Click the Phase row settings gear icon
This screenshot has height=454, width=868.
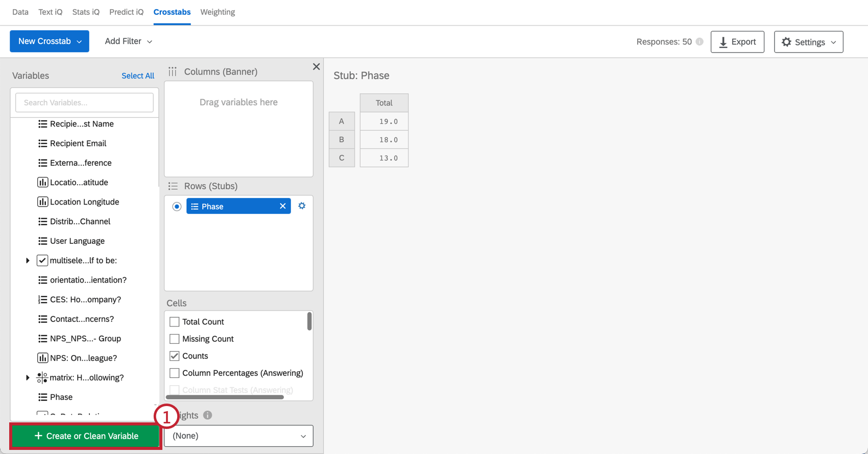[x=302, y=206]
